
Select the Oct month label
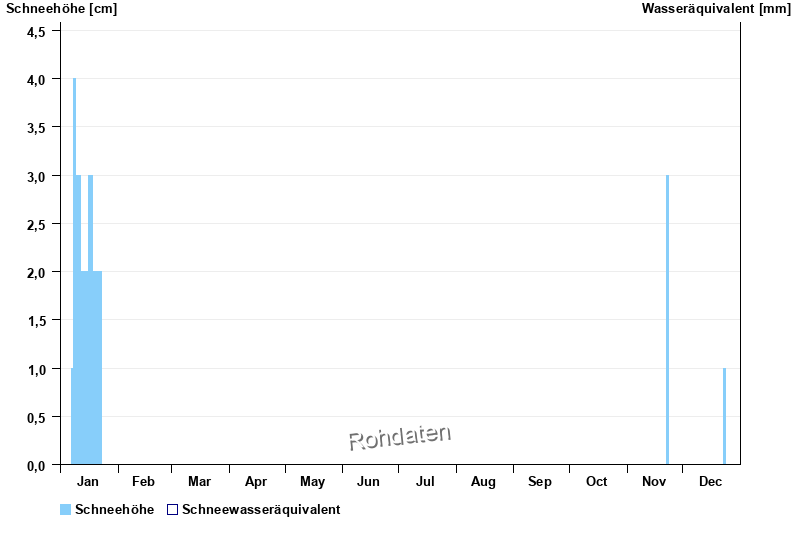(x=596, y=482)
